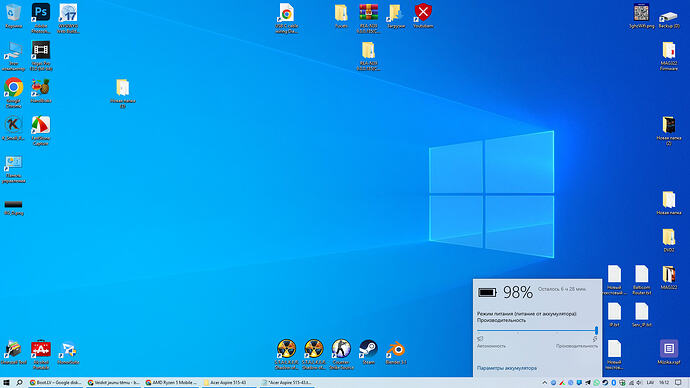Open WYSIWYG Web Builder 17 shortcut
The height and width of the screenshot is (388, 690).
click(68, 18)
